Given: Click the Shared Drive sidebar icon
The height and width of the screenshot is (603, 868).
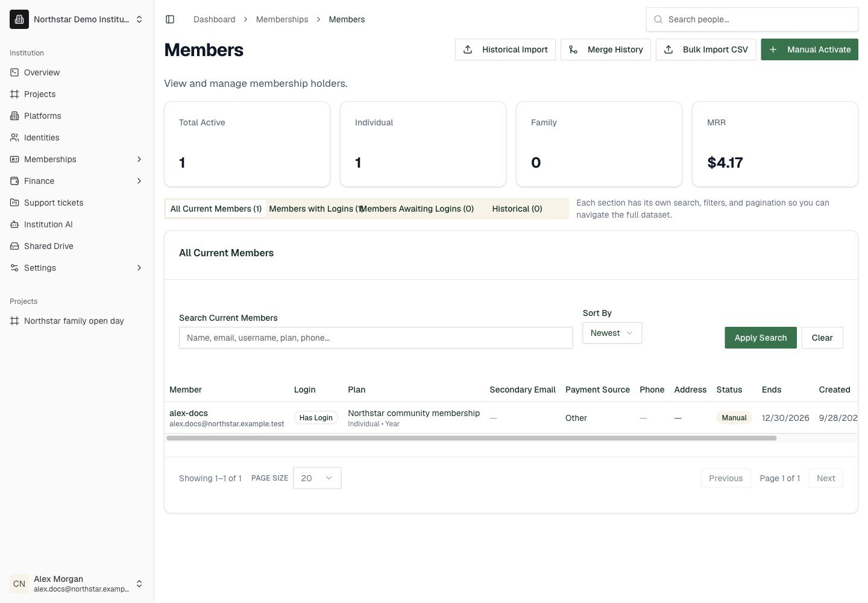Looking at the screenshot, I should click(14, 246).
